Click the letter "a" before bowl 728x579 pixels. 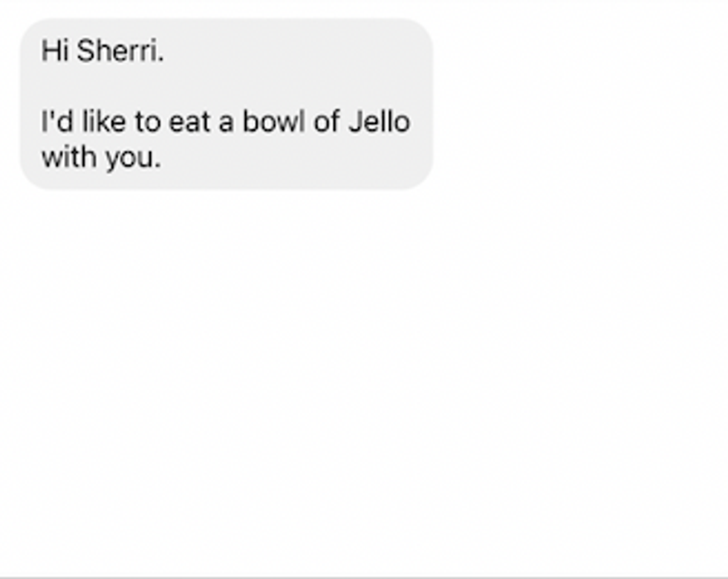click(225, 123)
